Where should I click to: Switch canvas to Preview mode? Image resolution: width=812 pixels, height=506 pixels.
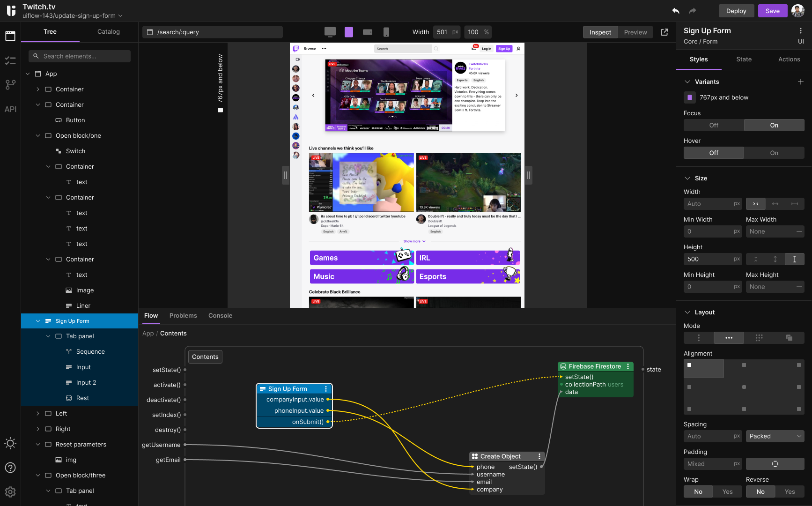[635, 32]
